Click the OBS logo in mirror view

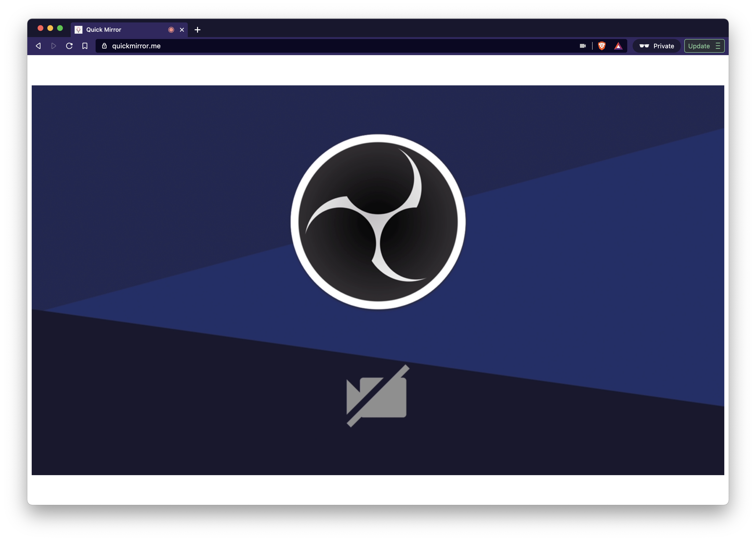tap(378, 222)
